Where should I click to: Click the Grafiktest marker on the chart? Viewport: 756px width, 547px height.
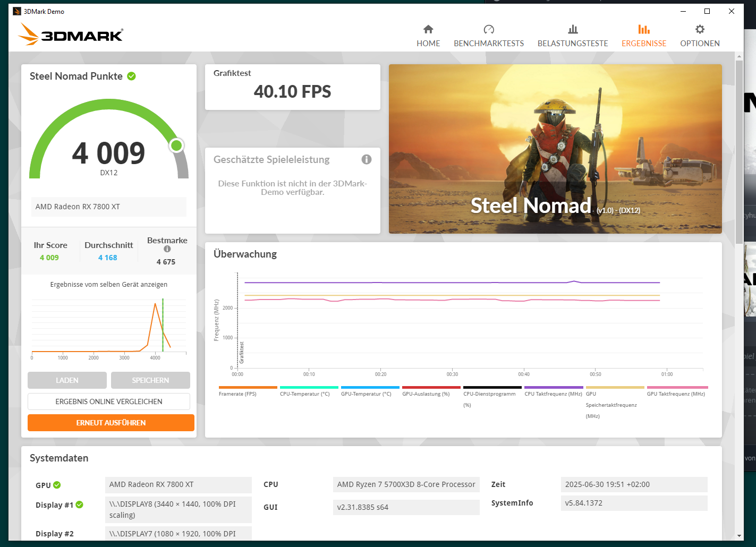point(241,352)
